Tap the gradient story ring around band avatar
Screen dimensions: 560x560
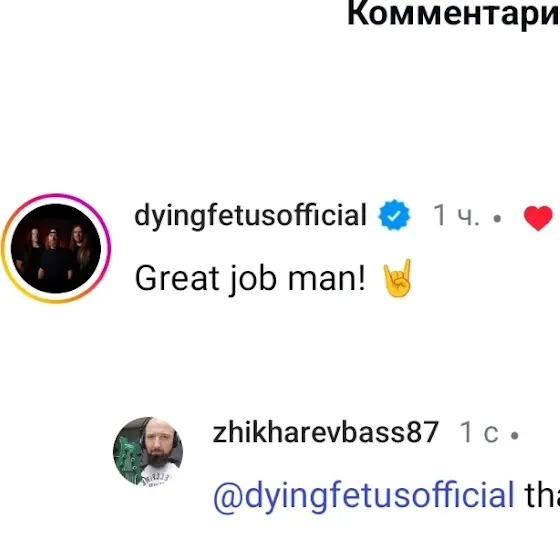pyautogui.click(x=56, y=249)
